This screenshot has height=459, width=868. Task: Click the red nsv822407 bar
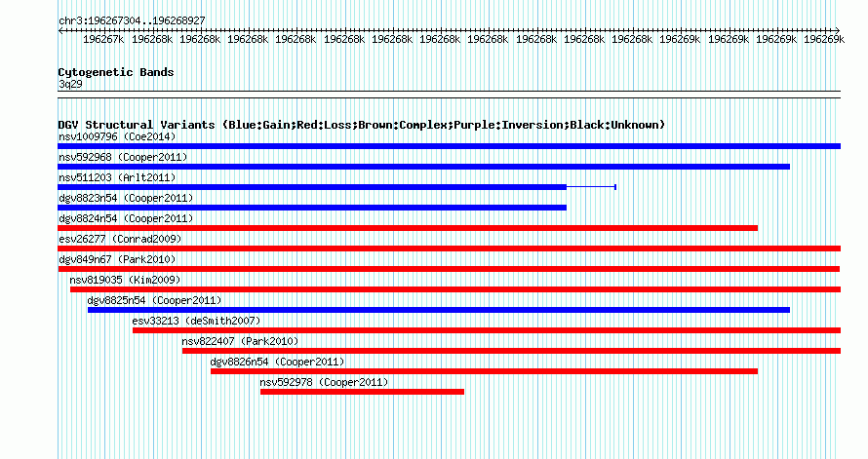[511, 351]
